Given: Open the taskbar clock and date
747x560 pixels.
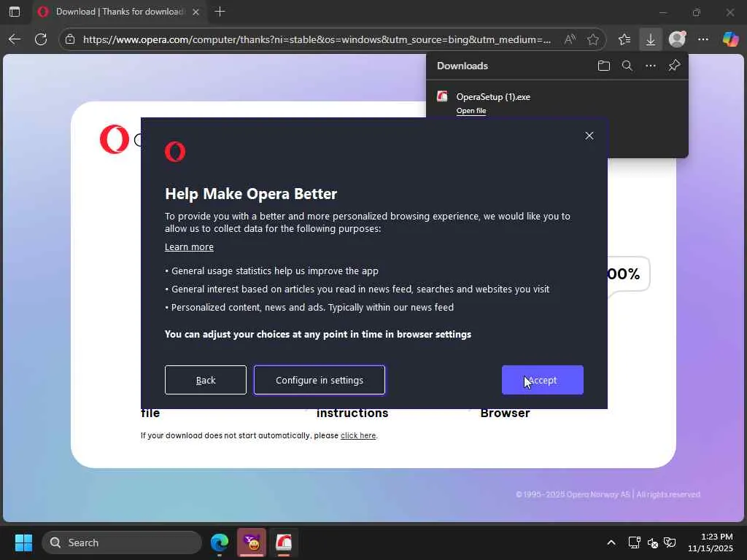Looking at the screenshot, I should (x=710, y=542).
